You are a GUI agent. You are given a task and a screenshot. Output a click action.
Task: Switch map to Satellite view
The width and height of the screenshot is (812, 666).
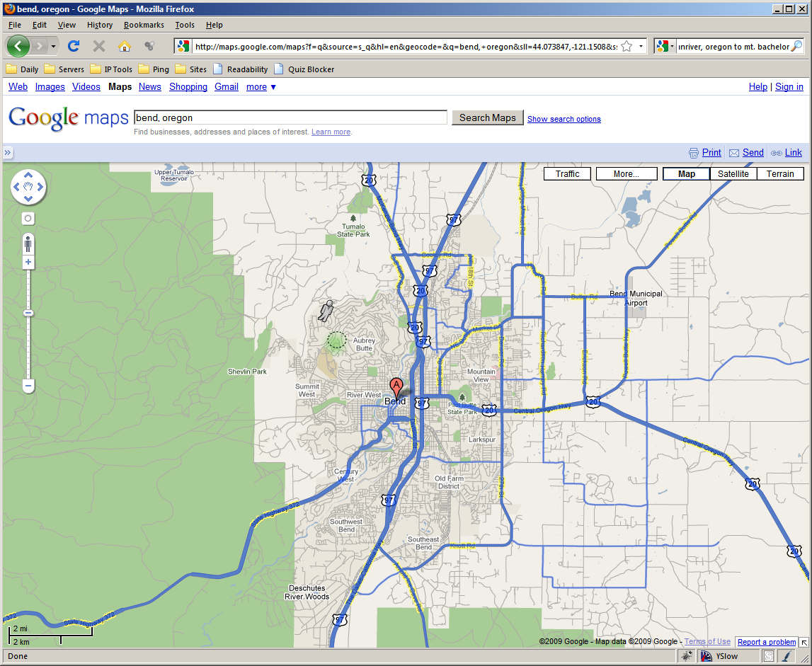tap(733, 173)
